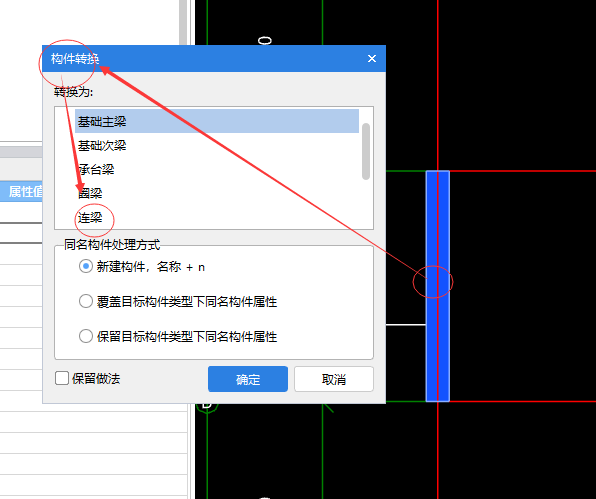Click the 取消 button
596x499 pixels.
coord(334,379)
